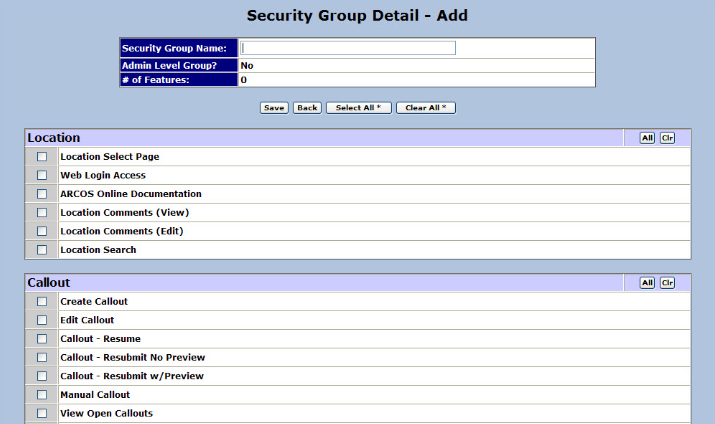Click All button in Callout section
This screenshot has height=424, width=715.
(647, 283)
